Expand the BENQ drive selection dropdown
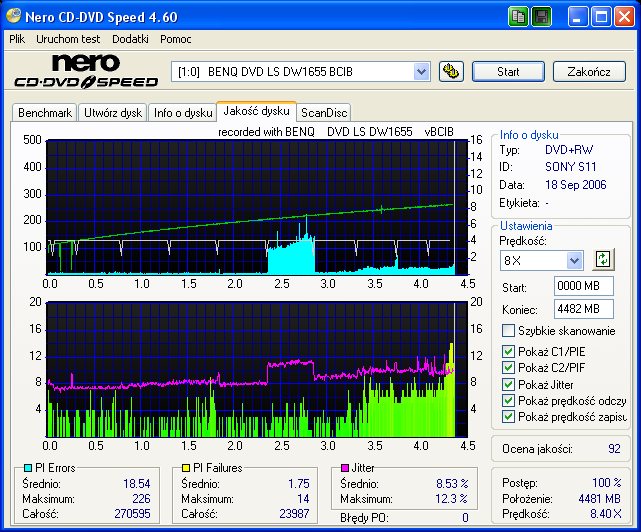Viewport: 641px width, 532px height. 421,72
